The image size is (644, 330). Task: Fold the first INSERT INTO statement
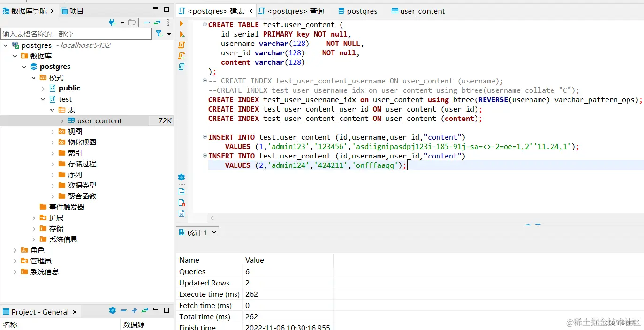pyautogui.click(x=205, y=137)
